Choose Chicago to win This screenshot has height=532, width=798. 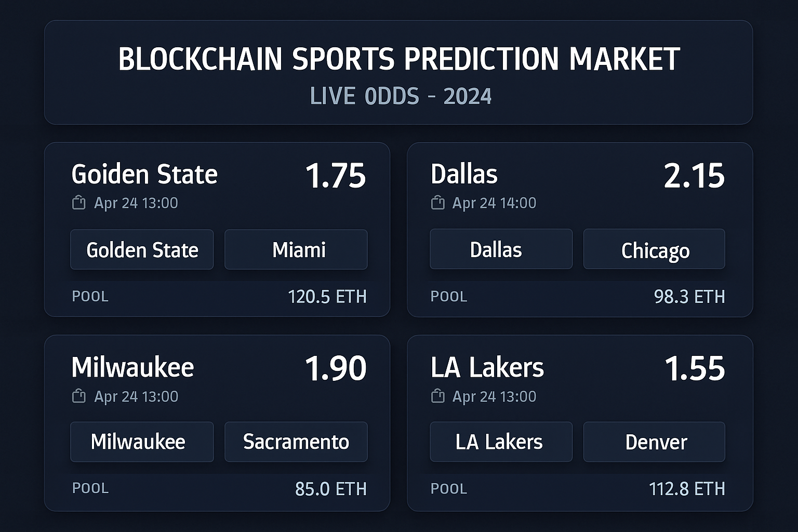pyautogui.click(x=654, y=250)
